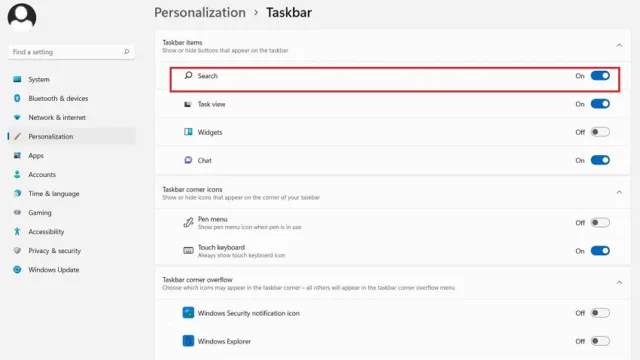Viewport: 640px width, 360px height.
Task: Click the Chat row label
Action: (x=204, y=160)
